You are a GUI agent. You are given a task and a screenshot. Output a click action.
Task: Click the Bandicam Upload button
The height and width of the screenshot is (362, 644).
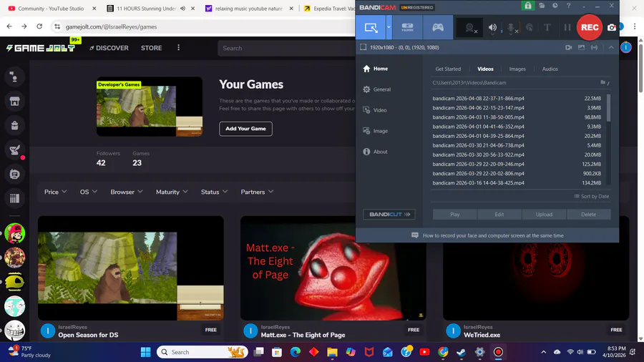[544, 214]
